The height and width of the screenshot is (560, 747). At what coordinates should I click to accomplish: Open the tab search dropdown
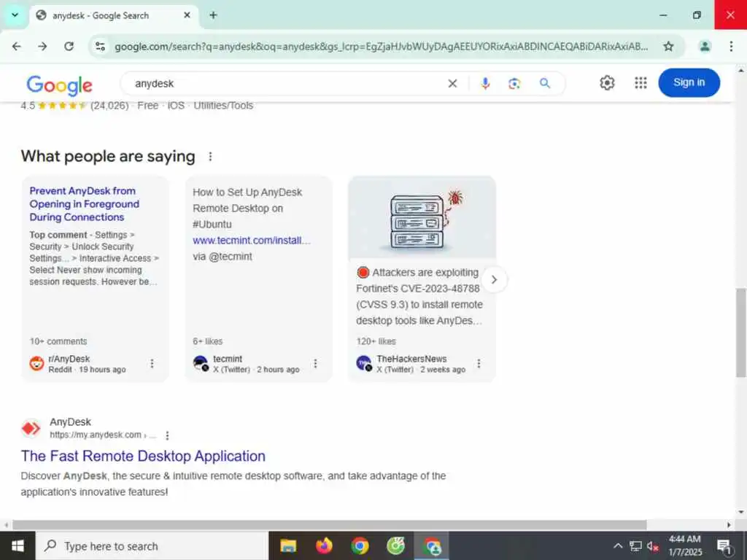point(15,15)
